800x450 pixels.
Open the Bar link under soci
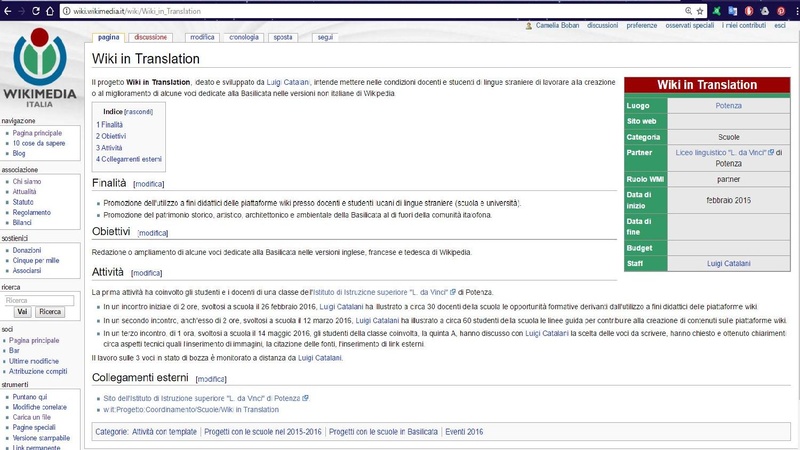[x=14, y=351]
